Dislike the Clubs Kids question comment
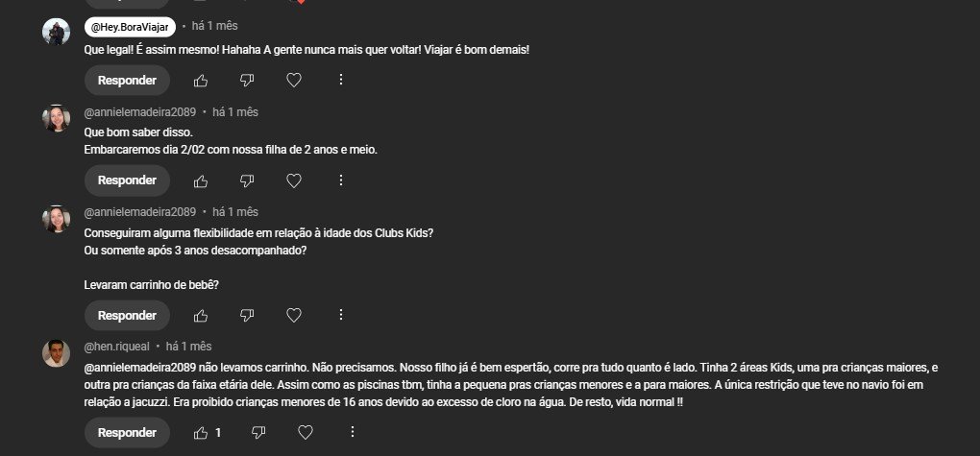The image size is (980, 456). [x=247, y=316]
